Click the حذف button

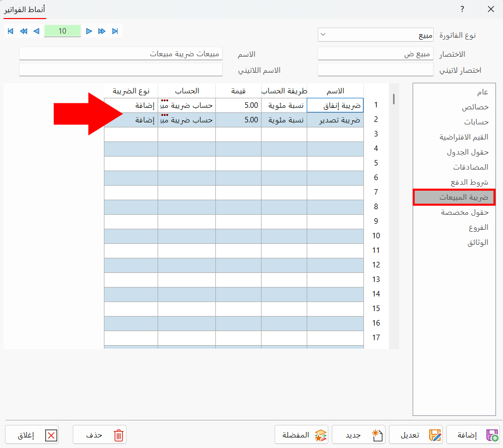(x=99, y=435)
